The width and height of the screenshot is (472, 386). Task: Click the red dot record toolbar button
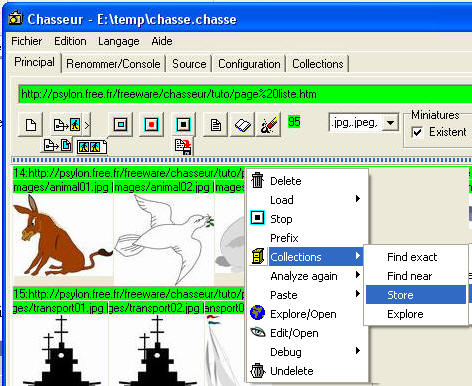151,125
